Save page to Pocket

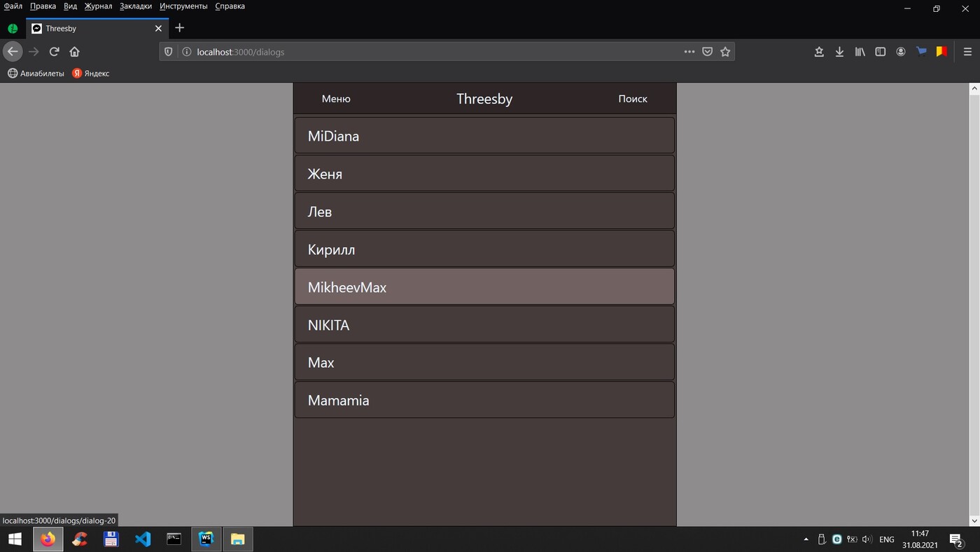click(x=707, y=52)
